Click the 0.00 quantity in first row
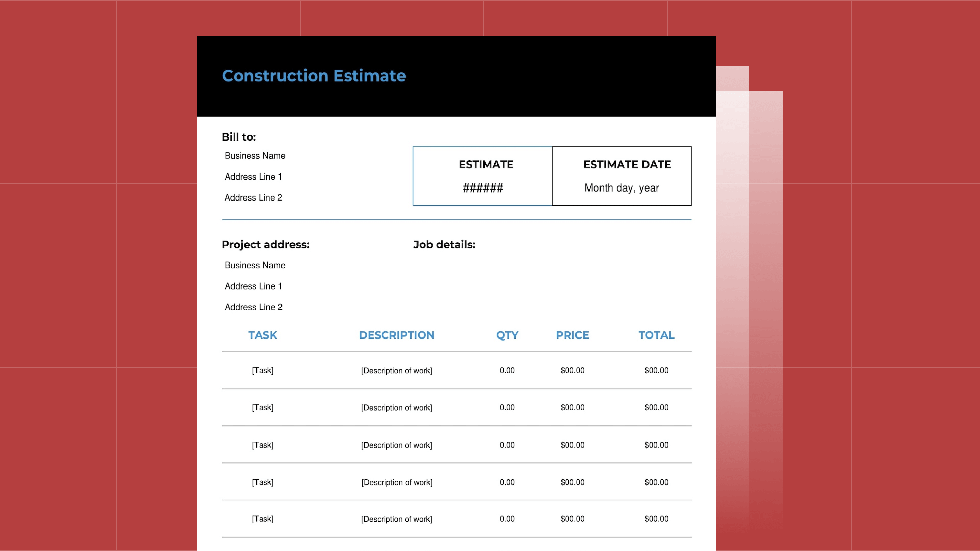Screen dimensions: 980x551 click(x=507, y=370)
